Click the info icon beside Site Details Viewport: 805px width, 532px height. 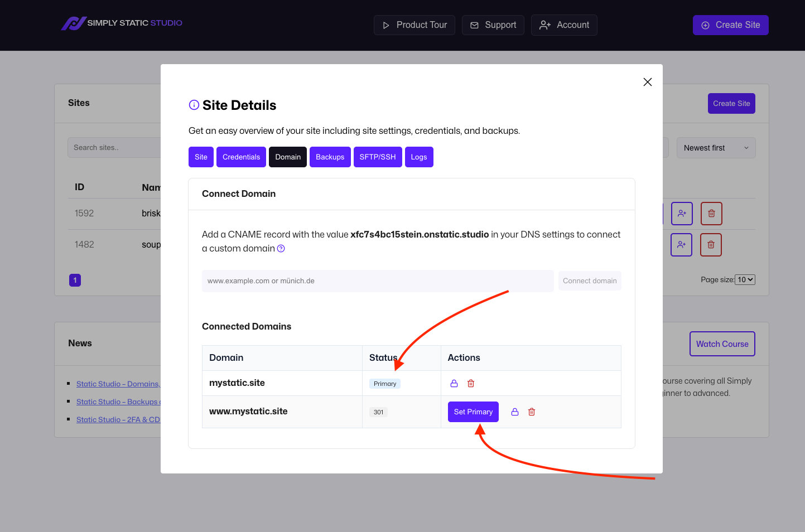pyautogui.click(x=194, y=105)
